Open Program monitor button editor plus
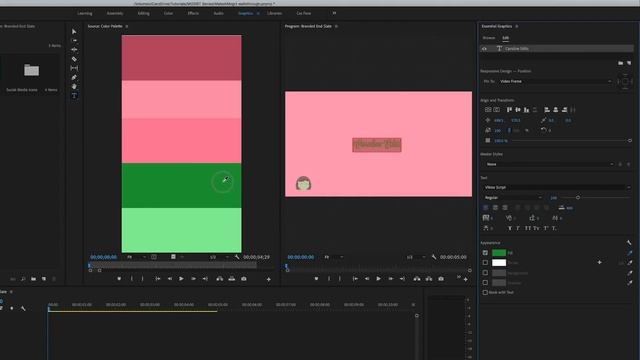640x360 pixels. point(465,280)
